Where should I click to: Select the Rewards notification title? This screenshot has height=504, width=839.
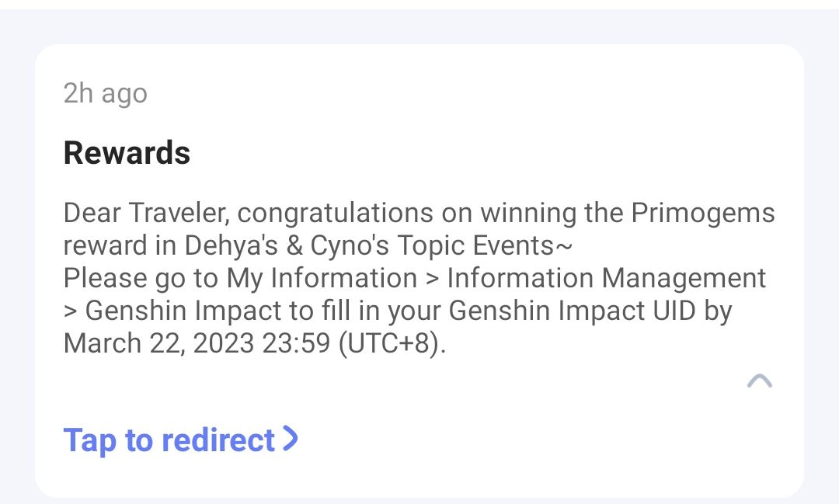point(127,153)
